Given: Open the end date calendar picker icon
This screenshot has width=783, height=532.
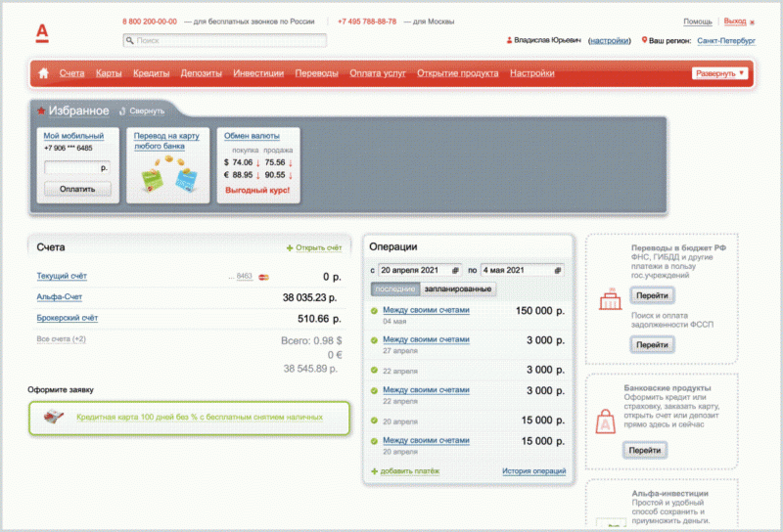Looking at the screenshot, I should (x=559, y=270).
